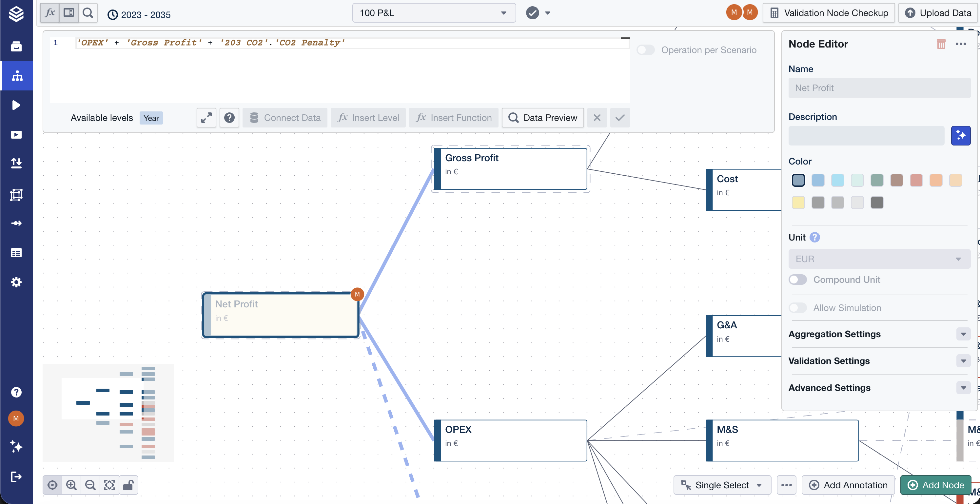Open the 100 P&L model dropdown
Screen dimensions: 980x504
[x=434, y=13]
